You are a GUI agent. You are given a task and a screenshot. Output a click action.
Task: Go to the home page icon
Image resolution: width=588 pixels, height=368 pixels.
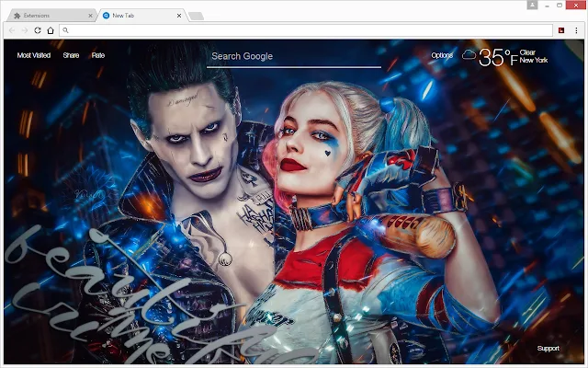[x=51, y=30]
